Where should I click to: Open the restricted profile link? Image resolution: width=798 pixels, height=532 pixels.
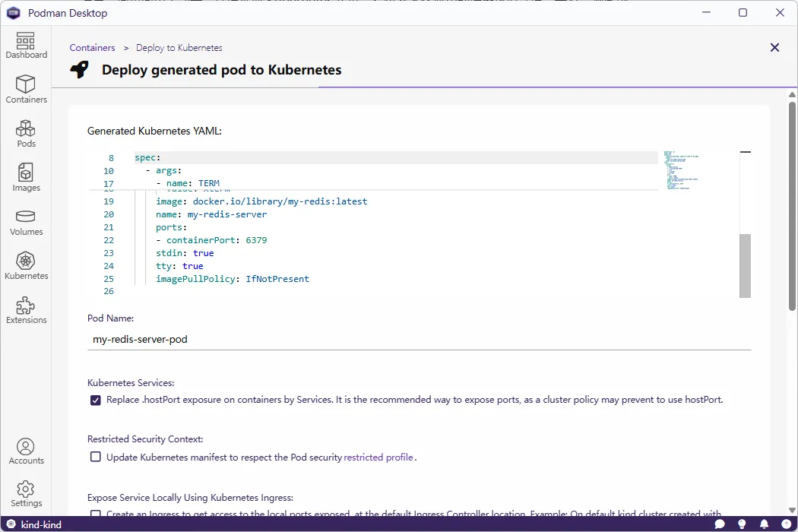[x=378, y=457]
